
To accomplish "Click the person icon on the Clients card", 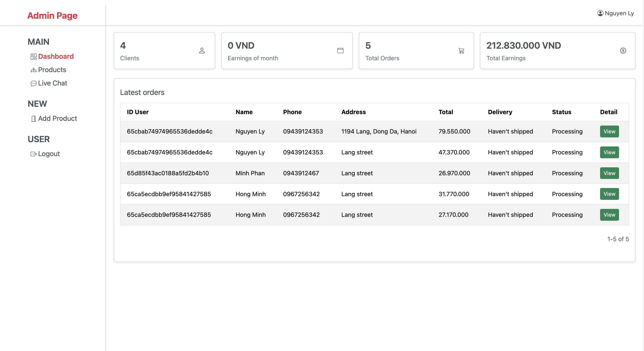I will point(202,51).
